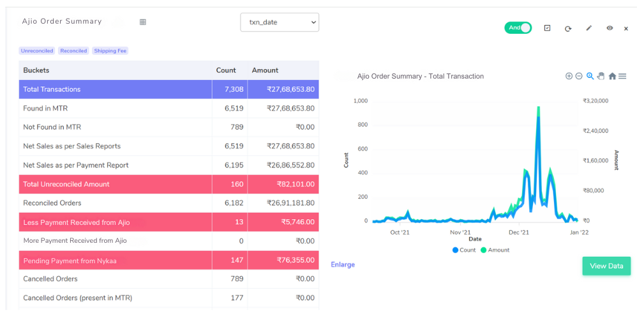Click the chart title Ajio Order Summary - Total Transaction
The image size is (644, 322).
tap(421, 76)
